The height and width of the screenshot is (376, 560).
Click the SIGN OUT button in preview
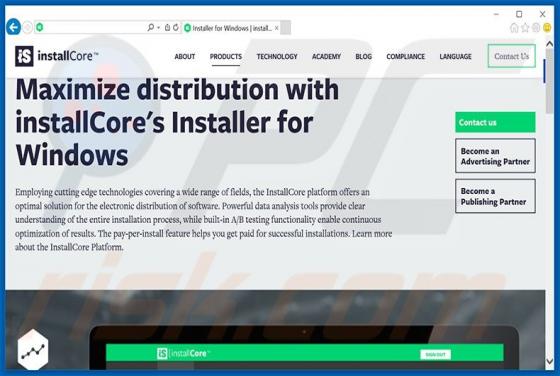coord(435,354)
